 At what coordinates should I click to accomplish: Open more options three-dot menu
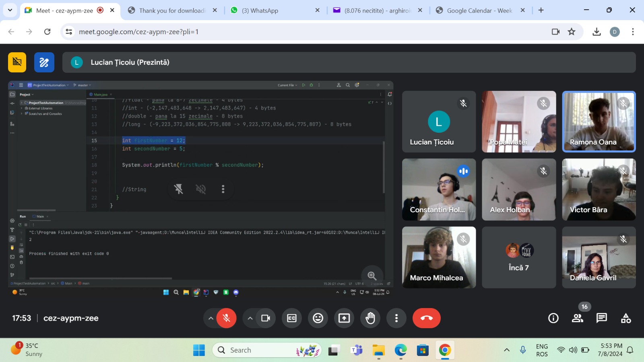(x=396, y=318)
